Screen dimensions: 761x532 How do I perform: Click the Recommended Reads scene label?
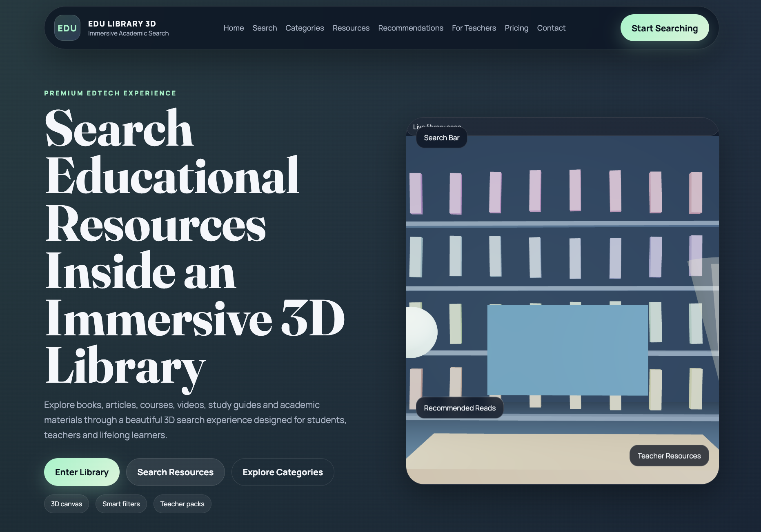pyautogui.click(x=460, y=408)
